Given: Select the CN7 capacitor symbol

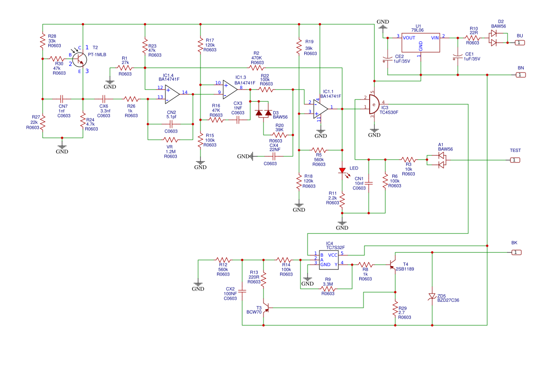Looking at the screenshot, I should coord(62,99).
